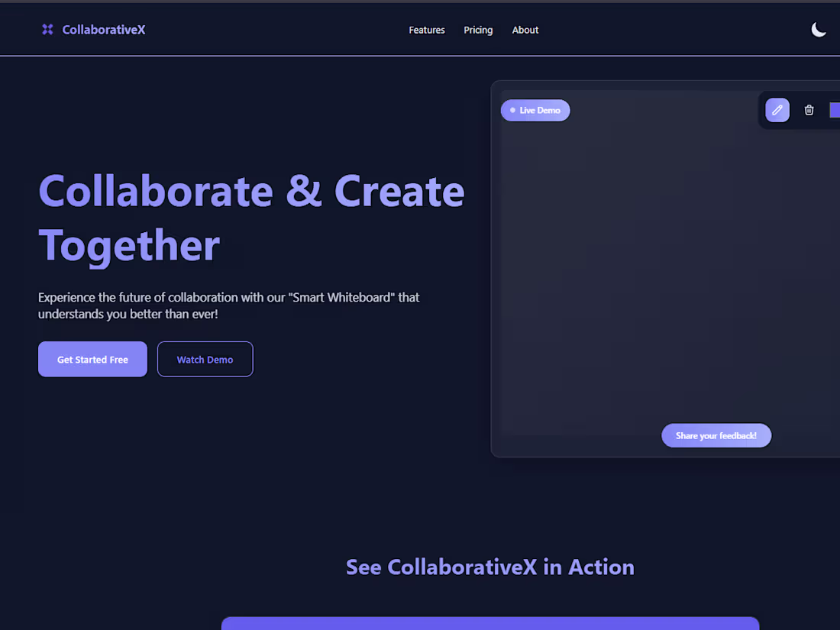This screenshot has width=840, height=630.
Task: Click Get Started Free button
Action: (92, 359)
